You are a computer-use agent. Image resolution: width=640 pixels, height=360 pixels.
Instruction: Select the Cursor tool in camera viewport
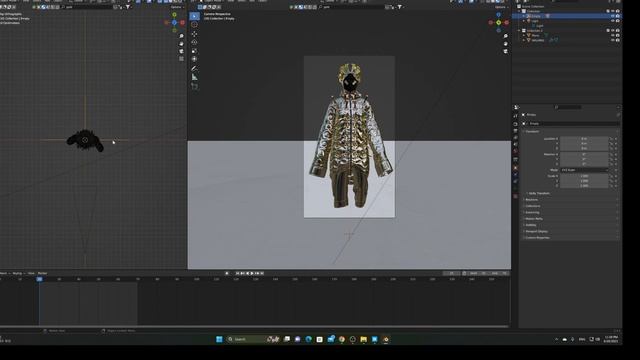point(194,25)
